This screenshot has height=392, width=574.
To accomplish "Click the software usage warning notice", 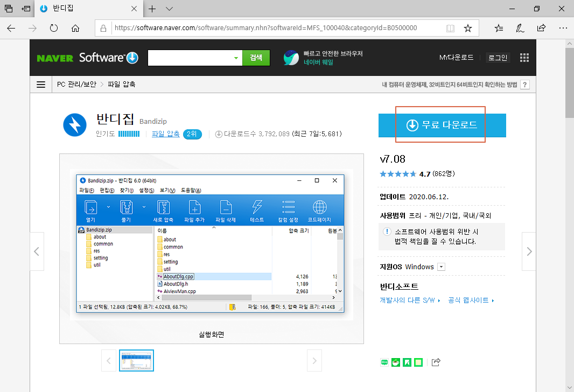I will pos(442,237).
